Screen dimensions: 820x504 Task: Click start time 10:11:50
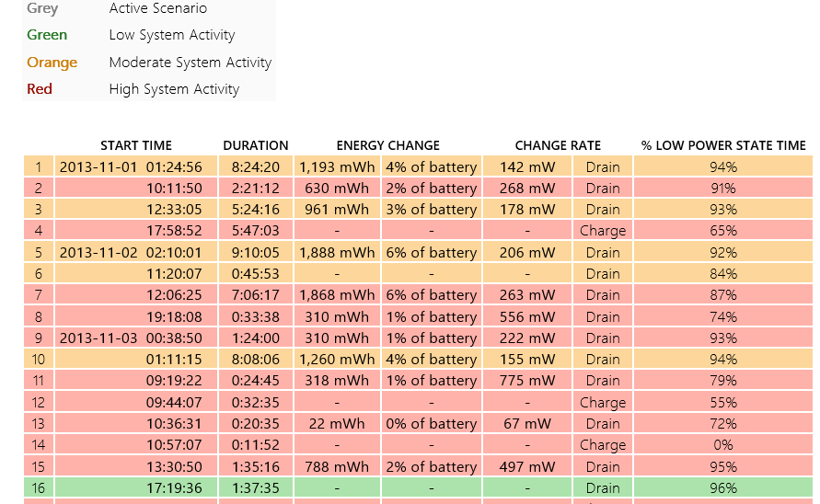pyautogui.click(x=136, y=189)
